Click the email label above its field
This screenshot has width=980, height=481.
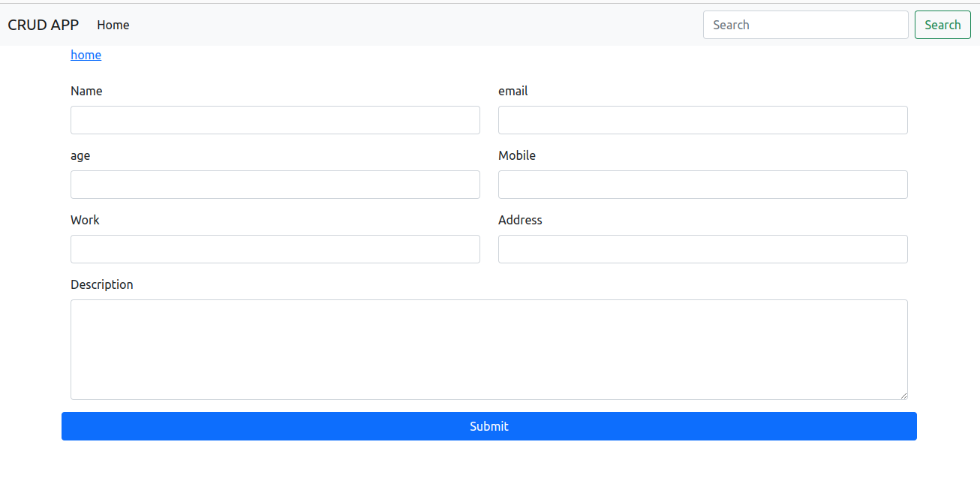[x=513, y=91]
